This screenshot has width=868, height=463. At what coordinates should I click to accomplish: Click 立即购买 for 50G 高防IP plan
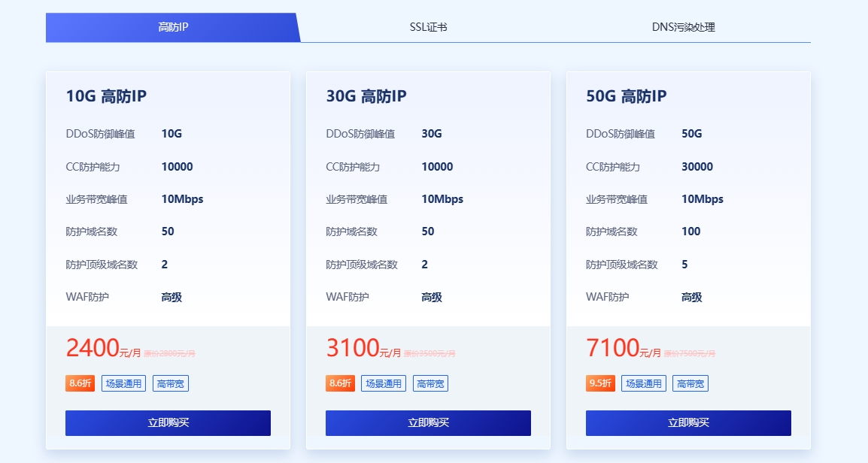[x=688, y=422]
